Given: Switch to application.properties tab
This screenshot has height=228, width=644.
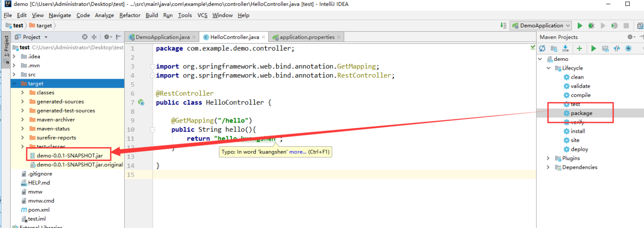Looking at the screenshot, I should pyautogui.click(x=307, y=37).
